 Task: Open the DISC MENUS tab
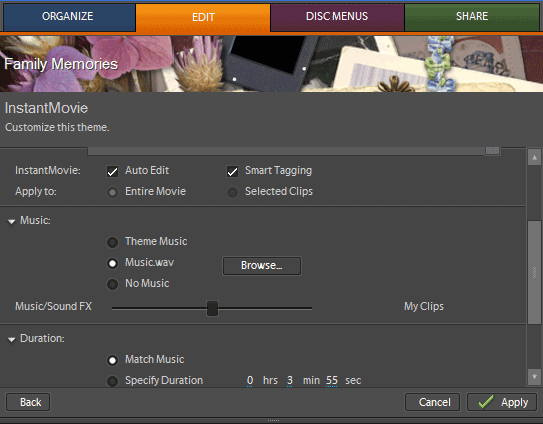click(x=337, y=17)
